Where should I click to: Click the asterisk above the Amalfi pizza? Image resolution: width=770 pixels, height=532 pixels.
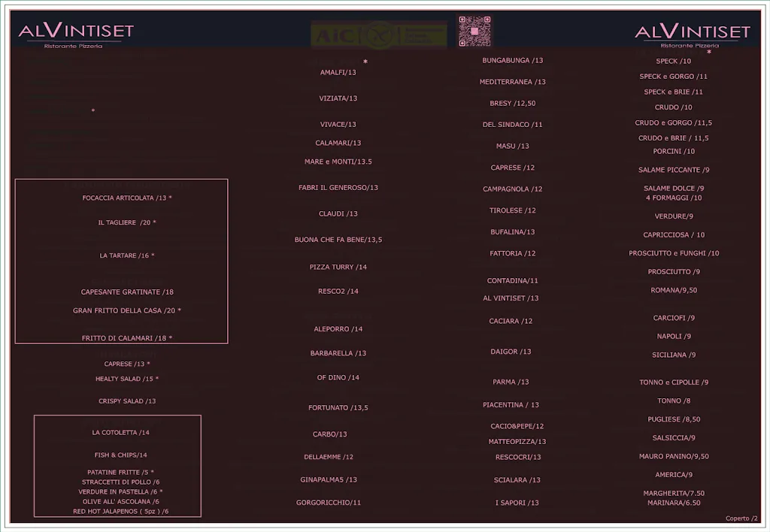pos(365,62)
